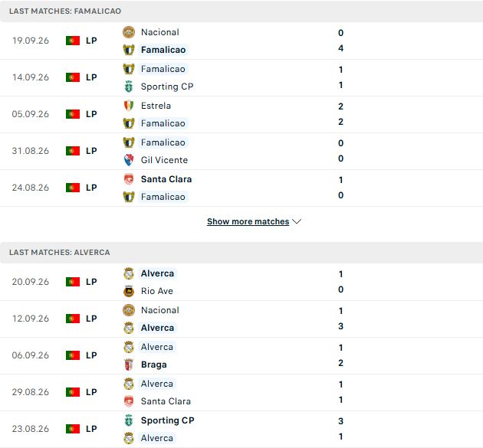
Task: Click the Braga club crest icon
Action: (129, 365)
